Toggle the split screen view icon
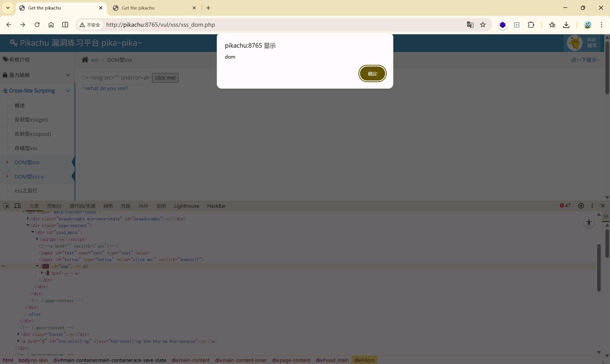 click(x=65, y=25)
